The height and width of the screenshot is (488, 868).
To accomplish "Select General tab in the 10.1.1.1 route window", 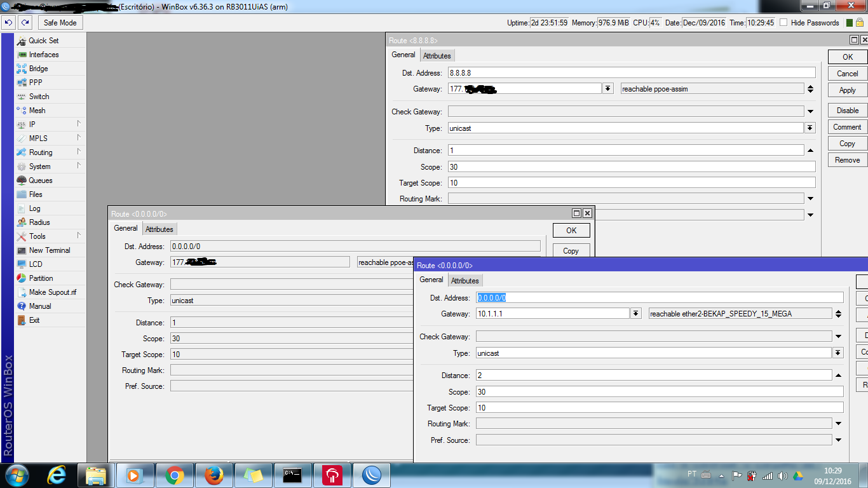I will (x=431, y=280).
